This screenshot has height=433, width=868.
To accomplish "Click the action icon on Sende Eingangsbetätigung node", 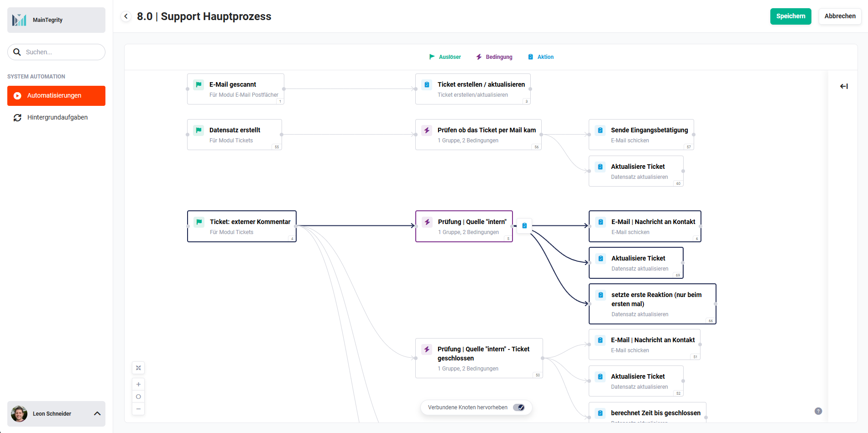I will pyautogui.click(x=600, y=130).
